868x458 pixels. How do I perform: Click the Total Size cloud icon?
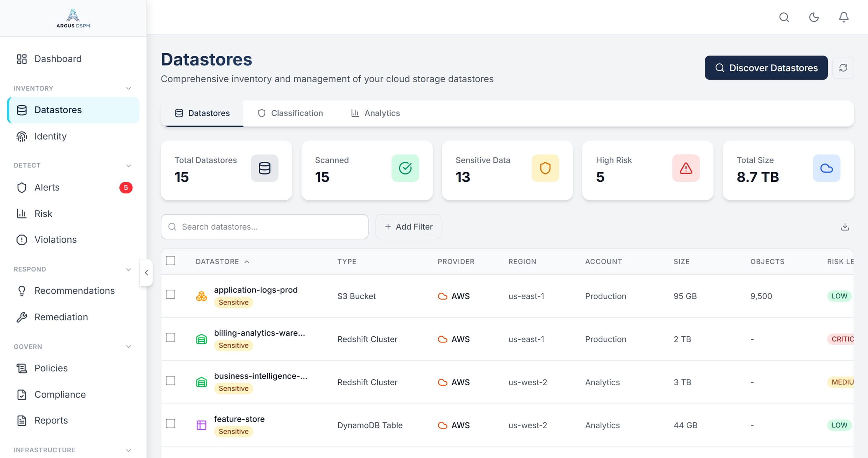(827, 168)
